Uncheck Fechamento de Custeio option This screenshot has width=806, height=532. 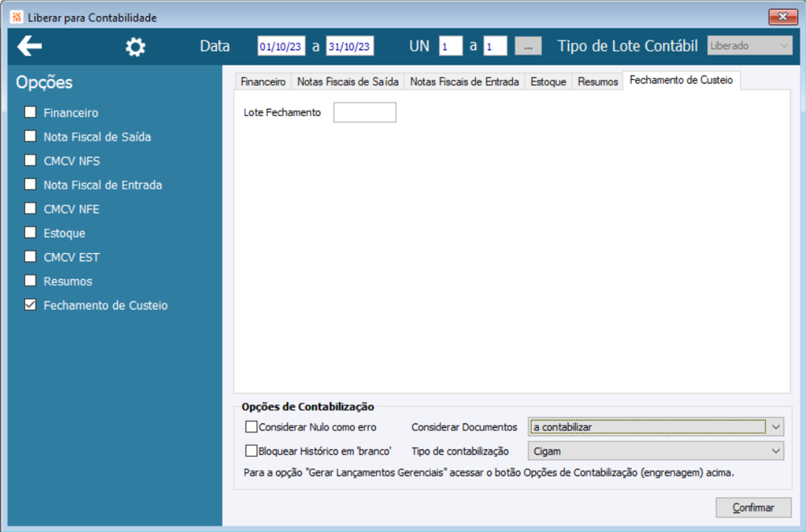pyautogui.click(x=31, y=305)
